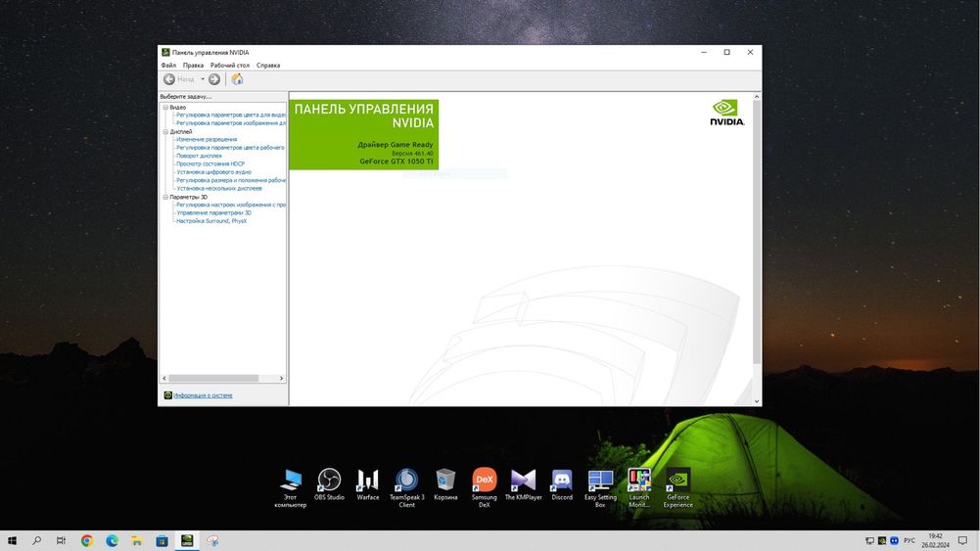Open Просмотр состояния HDCP
The image size is (980, 551).
pyautogui.click(x=210, y=163)
